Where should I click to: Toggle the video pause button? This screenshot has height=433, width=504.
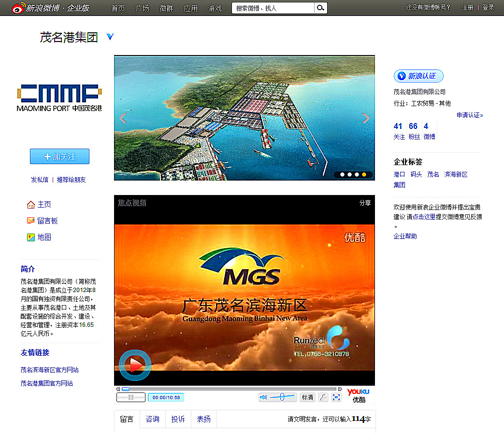pos(131,397)
